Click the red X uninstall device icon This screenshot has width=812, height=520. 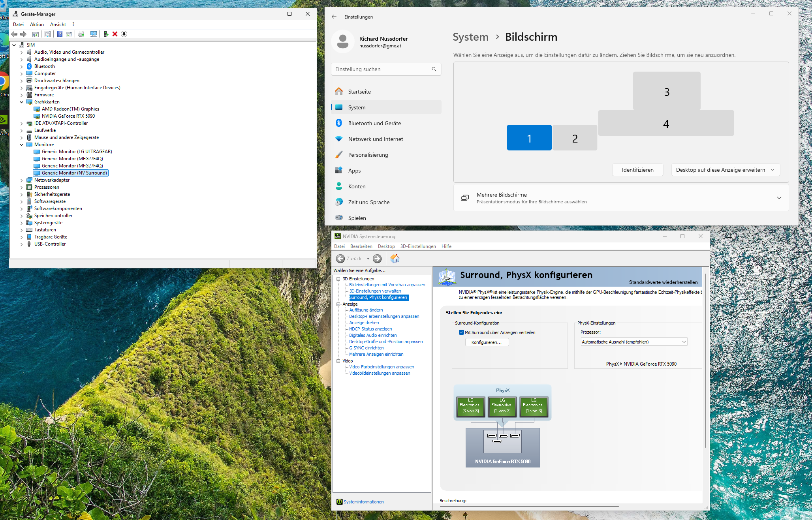coord(115,34)
